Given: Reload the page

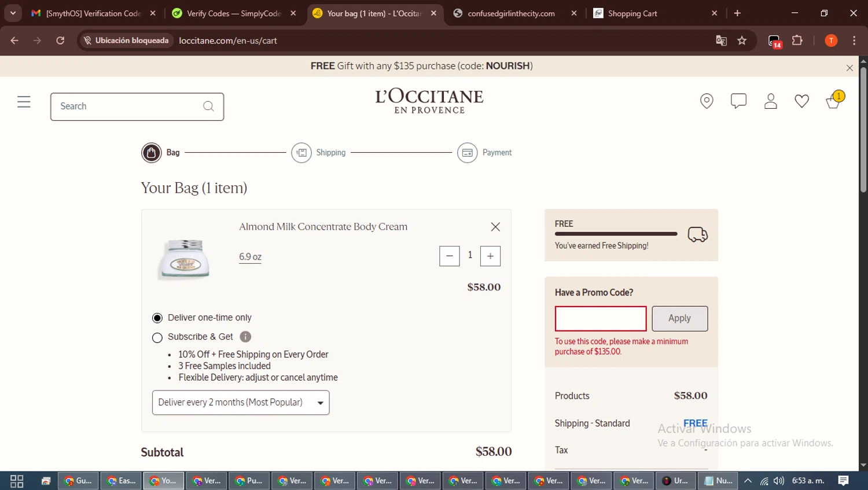Looking at the screenshot, I should click(x=60, y=40).
